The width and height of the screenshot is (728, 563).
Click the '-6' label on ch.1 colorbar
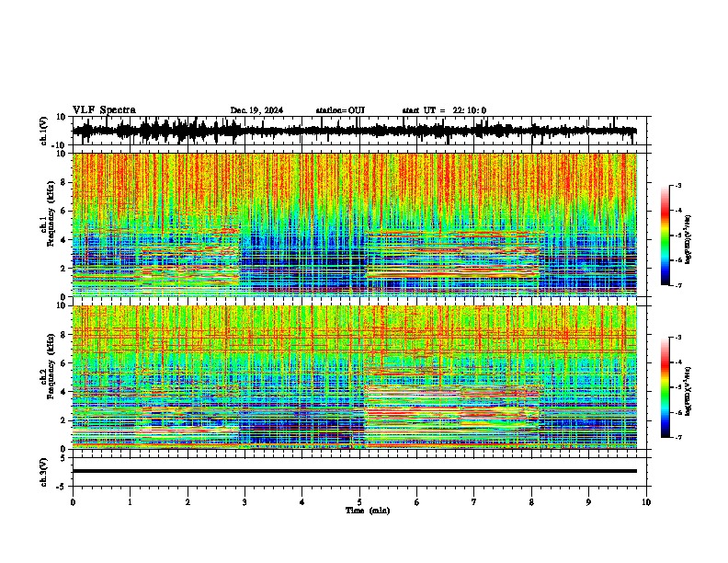pyautogui.click(x=678, y=260)
